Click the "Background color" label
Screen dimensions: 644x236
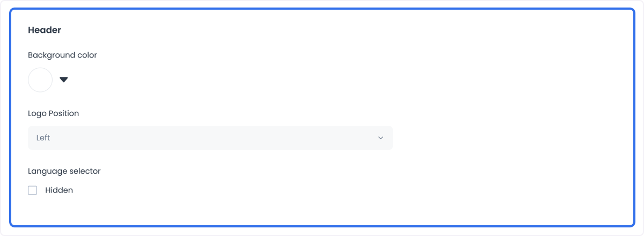point(62,55)
